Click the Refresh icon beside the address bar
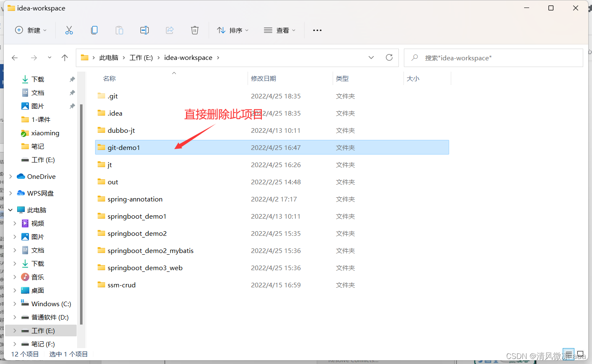 click(x=389, y=57)
